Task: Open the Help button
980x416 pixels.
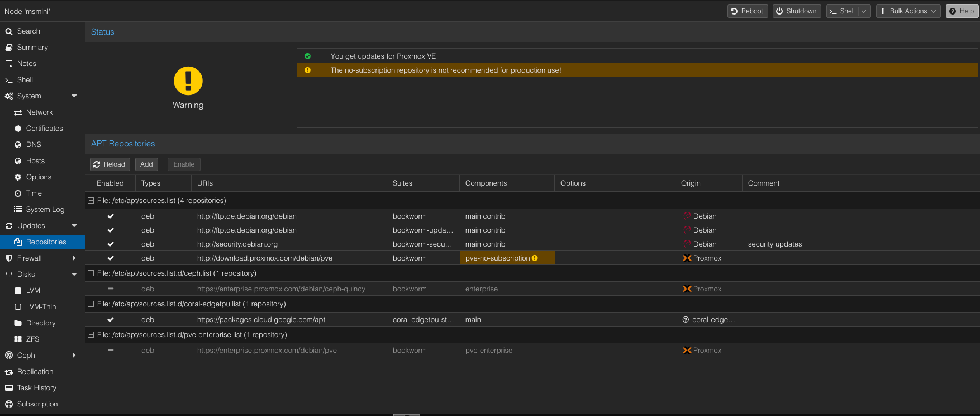Action: (962, 11)
